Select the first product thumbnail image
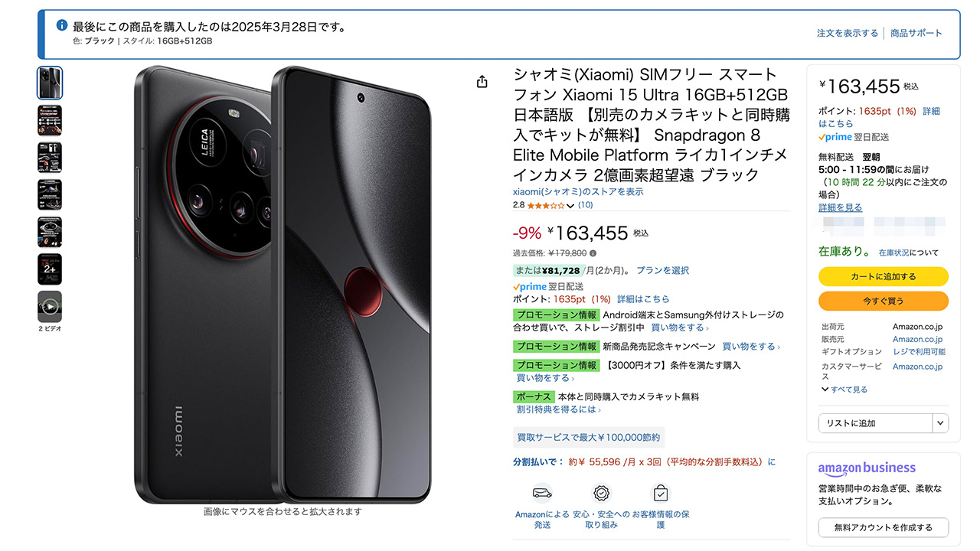 pos(50,83)
